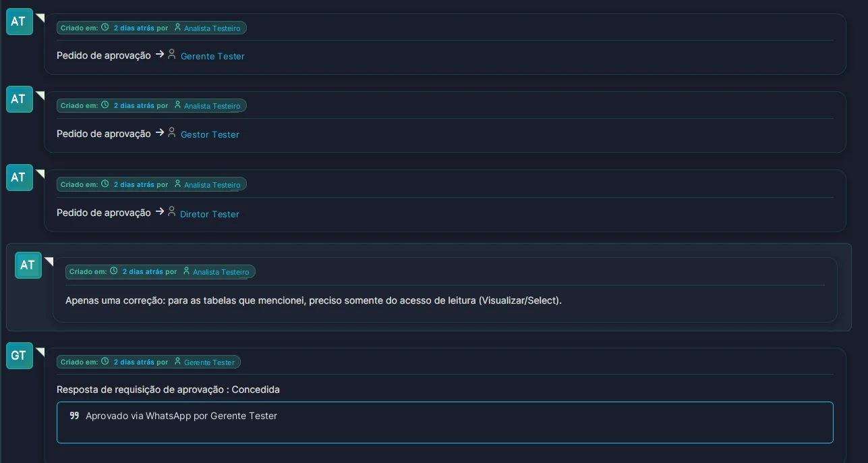868x463 pixels.
Task: Click the clock icon in the Gerente Tester request
Action: 105,28
